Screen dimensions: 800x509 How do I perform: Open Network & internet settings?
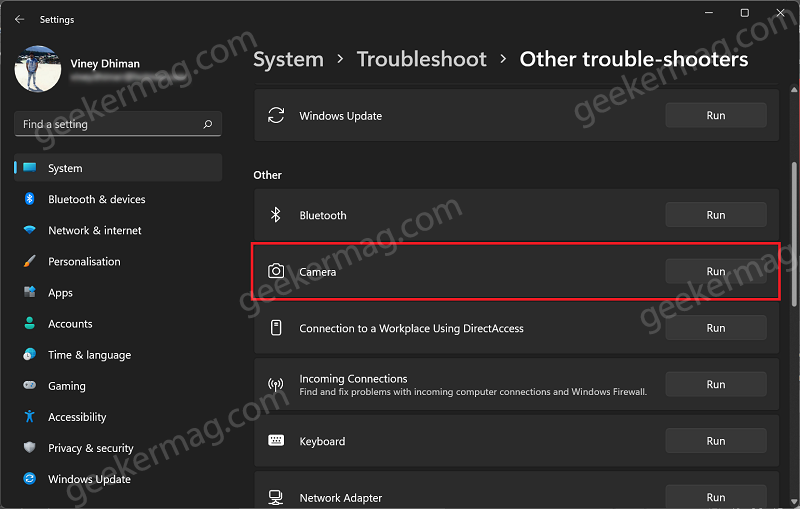[118, 230]
